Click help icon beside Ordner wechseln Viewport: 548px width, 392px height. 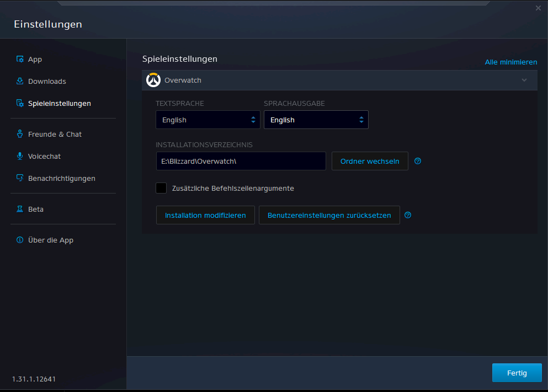tap(418, 161)
